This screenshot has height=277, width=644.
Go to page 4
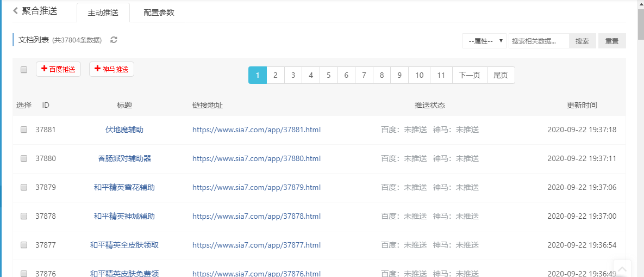coord(311,75)
